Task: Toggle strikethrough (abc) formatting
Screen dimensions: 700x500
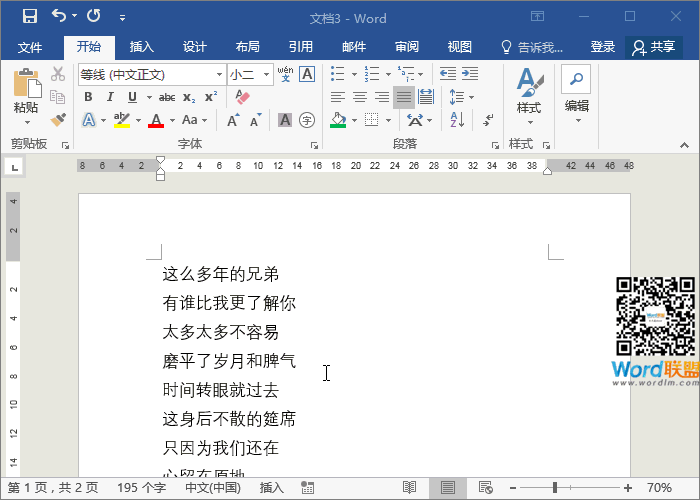Action: point(167,97)
